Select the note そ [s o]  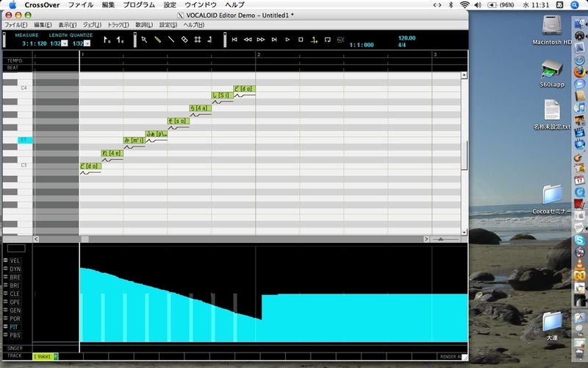[178, 121]
